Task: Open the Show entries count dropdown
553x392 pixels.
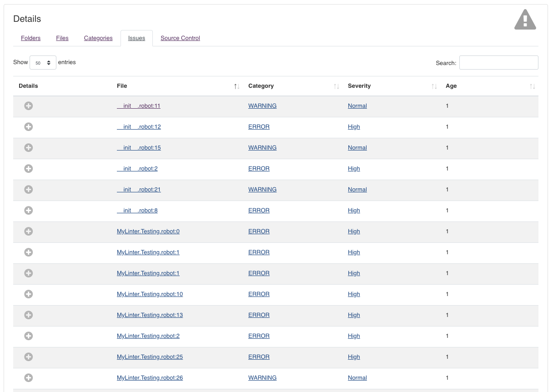Action: (x=43, y=63)
